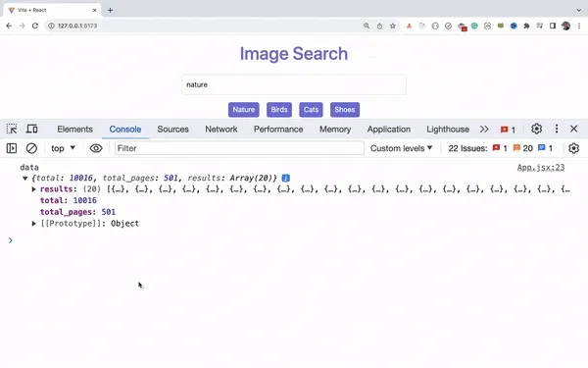This screenshot has width=588, height=368.
Task: Open the zoom magnifier icon in address bar
Action: pos(367,26)
